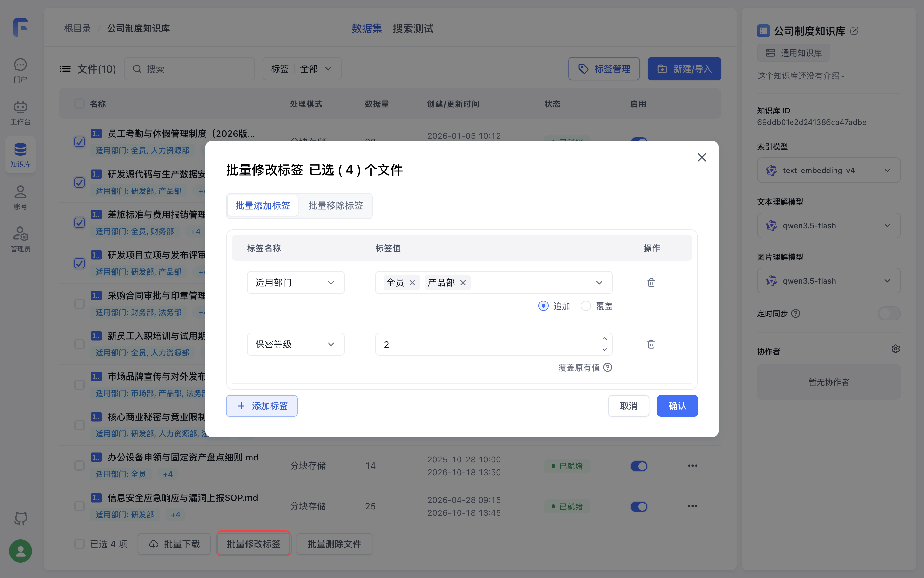Image resolution: width=924 pixels, height=578 pixels.
Task: Open the 门户 portal sidebar icon
Action: [20, 70]
